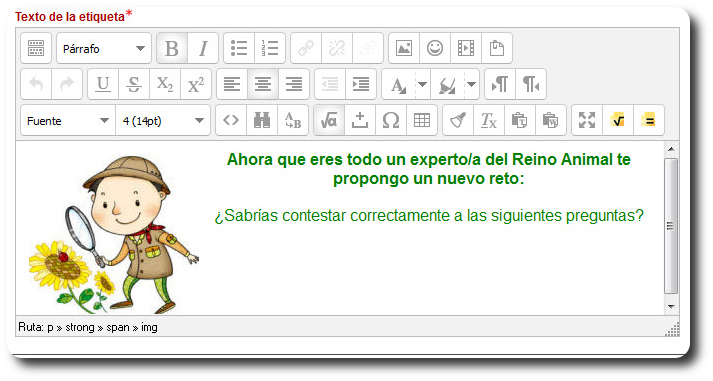
Task: Align text to the right
Action: [294, 84]
